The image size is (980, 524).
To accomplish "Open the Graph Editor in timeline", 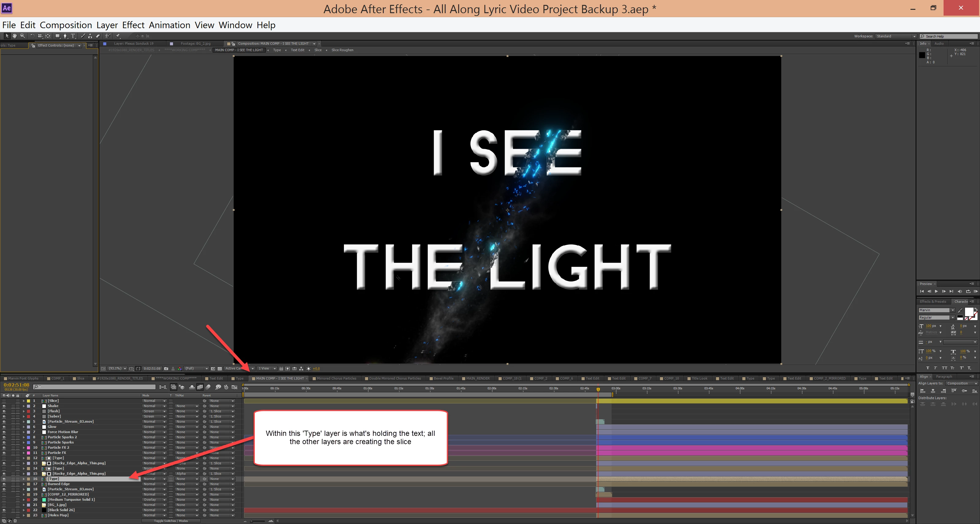I will pyautogui.click(x=234, y=387).
